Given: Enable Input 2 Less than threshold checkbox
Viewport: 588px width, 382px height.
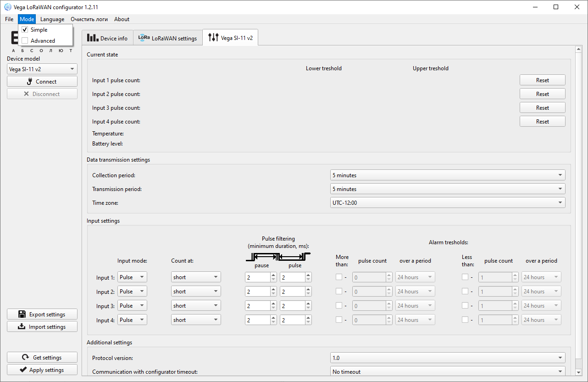Looking at the screenshot, I should click(x=465, y=292).
